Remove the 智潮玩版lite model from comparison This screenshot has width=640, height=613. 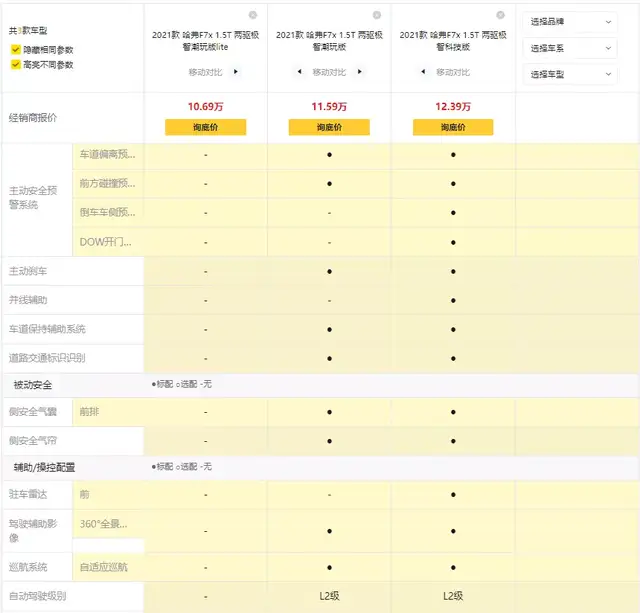[253, 15]
